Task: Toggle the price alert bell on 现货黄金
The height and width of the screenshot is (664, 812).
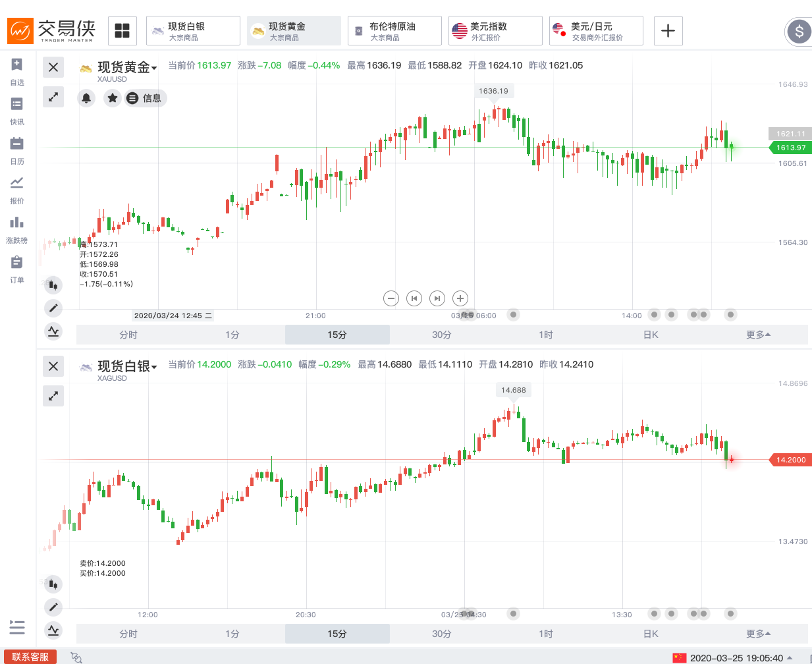Action: [86, 98]
